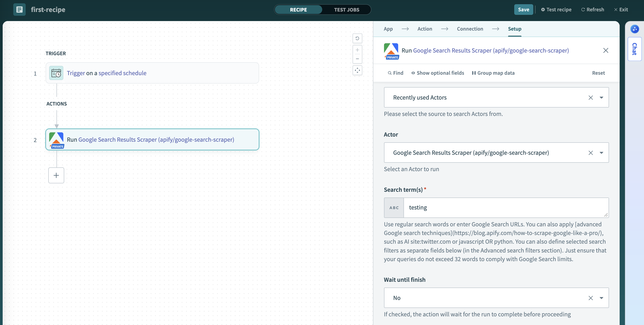Click the recipe document icon beside first-recipe
Viewport: 644px width, 325px height.
click(x=19, y=10)
